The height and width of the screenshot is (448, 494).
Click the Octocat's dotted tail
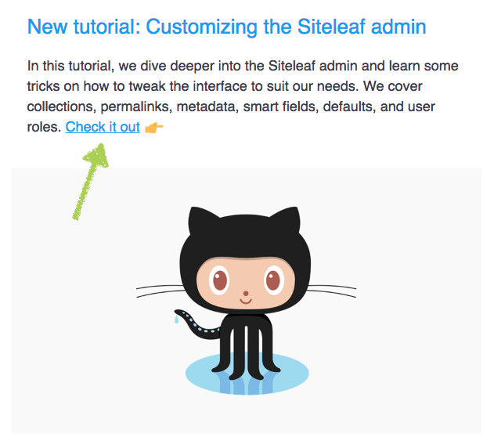pos(198,325)
